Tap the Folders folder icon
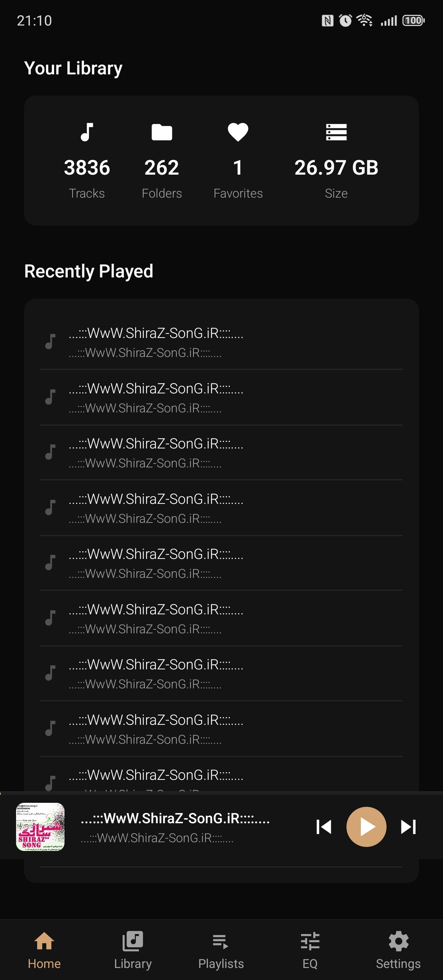443x980 pixels. pyautogui.click(x=162, y=132)
